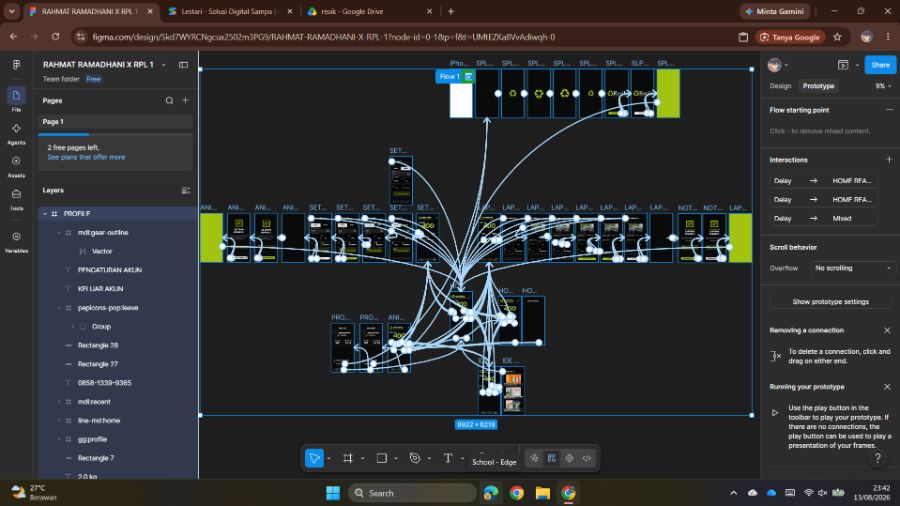The width and height of the screenshot is (900, 506).
Task: Select the Frame tool in toolbar
Action: 348,458
